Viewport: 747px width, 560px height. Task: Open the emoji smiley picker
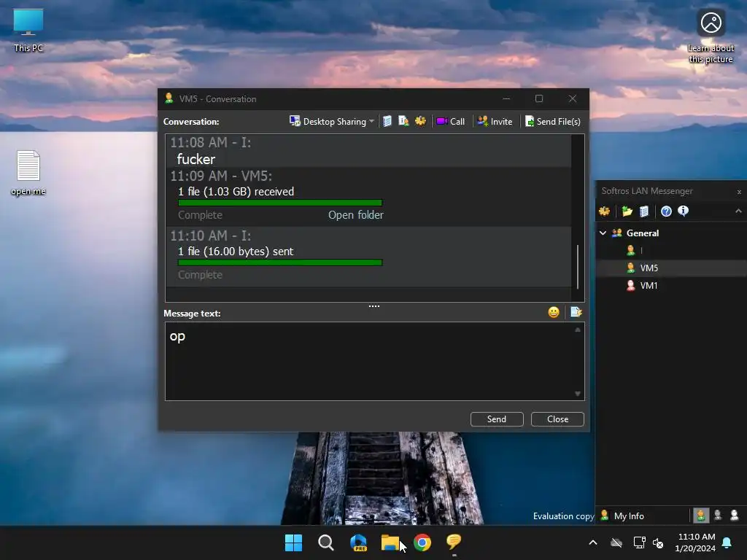pyautogui.click(x=554, y=312)
